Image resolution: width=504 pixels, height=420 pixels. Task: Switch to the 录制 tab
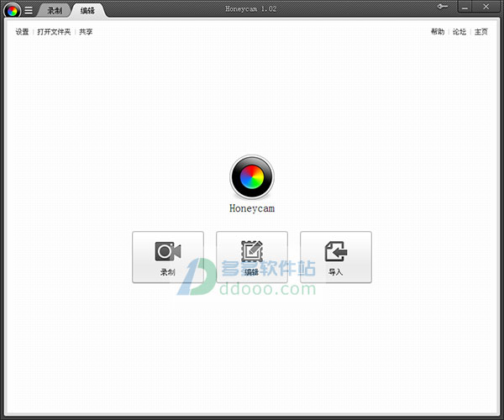[55, 11]
